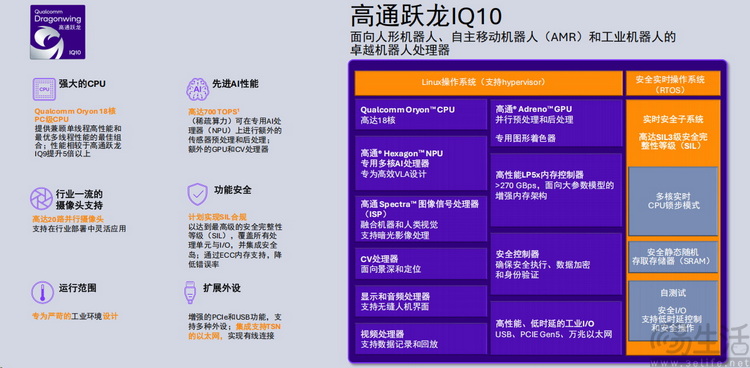The height and width of the screenshot is (368, 750).
Task: Click the 先进AI性能 heading
Action: pyautogui.click(x=235, y=83)
